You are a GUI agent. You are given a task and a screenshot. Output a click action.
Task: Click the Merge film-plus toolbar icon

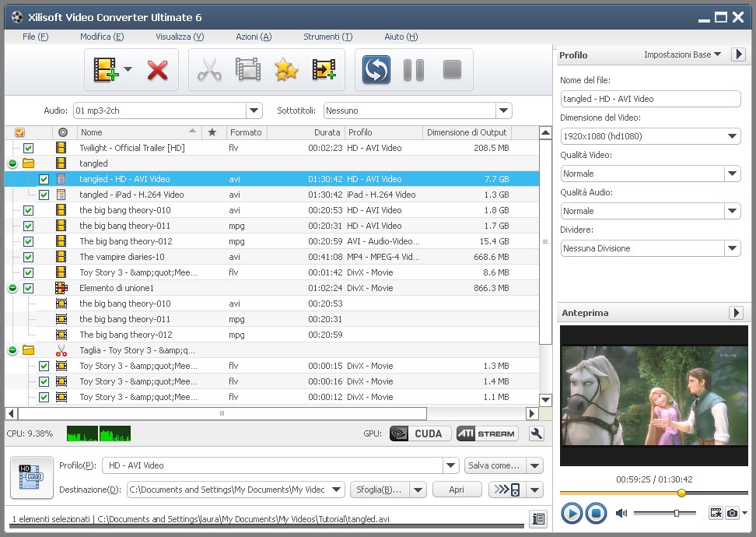click(324, 69)
